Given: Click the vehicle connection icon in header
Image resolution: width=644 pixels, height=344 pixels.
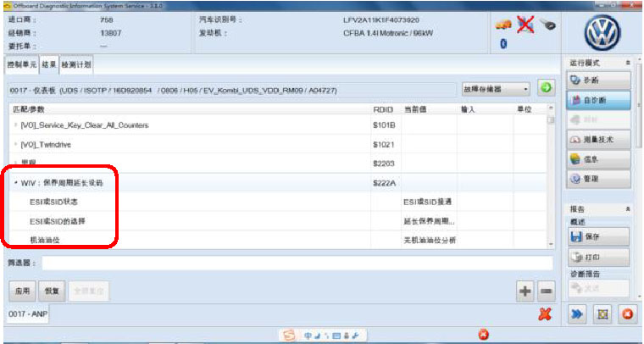Looking at the screenshot, I should (x=503, y=25).
